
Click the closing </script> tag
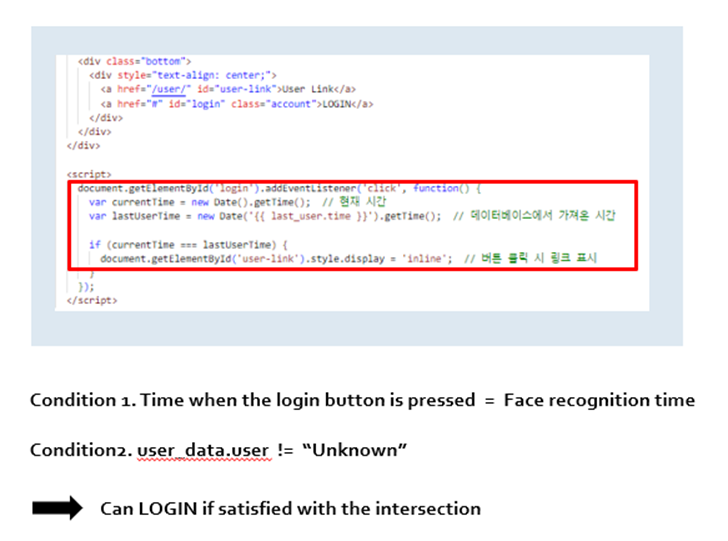click(92, 300)
